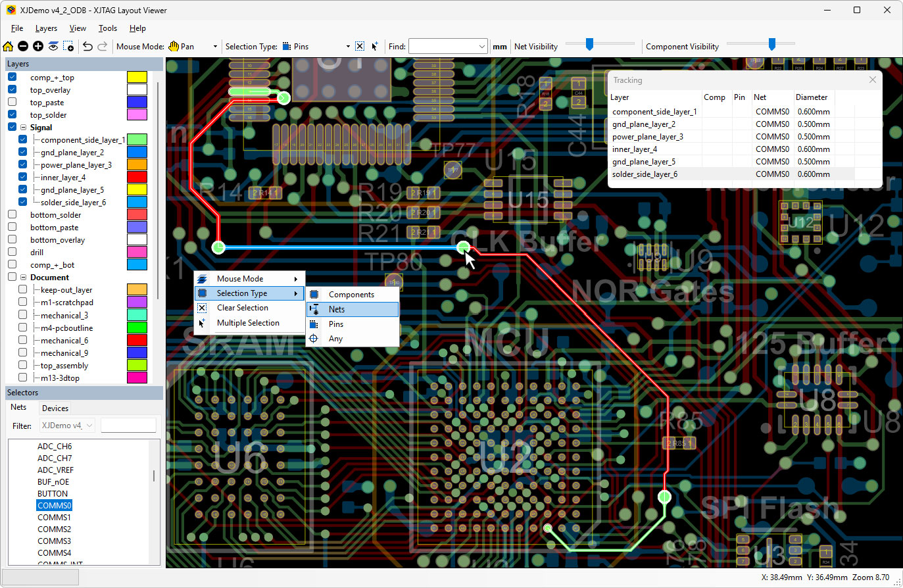Screen dimensions: 903x588
Task: Click the undo arrow icon
Action: [x=87, y=46]
